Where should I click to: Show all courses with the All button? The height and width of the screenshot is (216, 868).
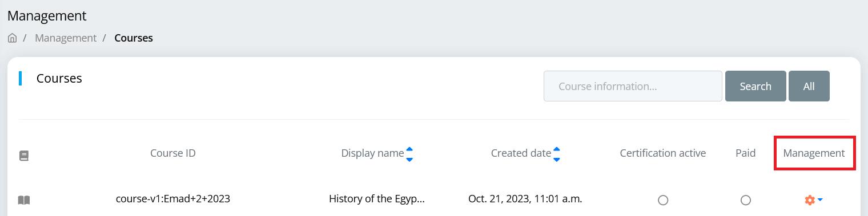coord(809,86)
